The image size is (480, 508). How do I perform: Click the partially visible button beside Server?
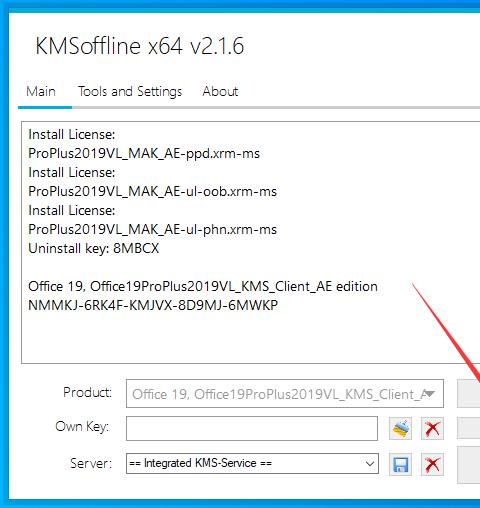click(468, 465)
